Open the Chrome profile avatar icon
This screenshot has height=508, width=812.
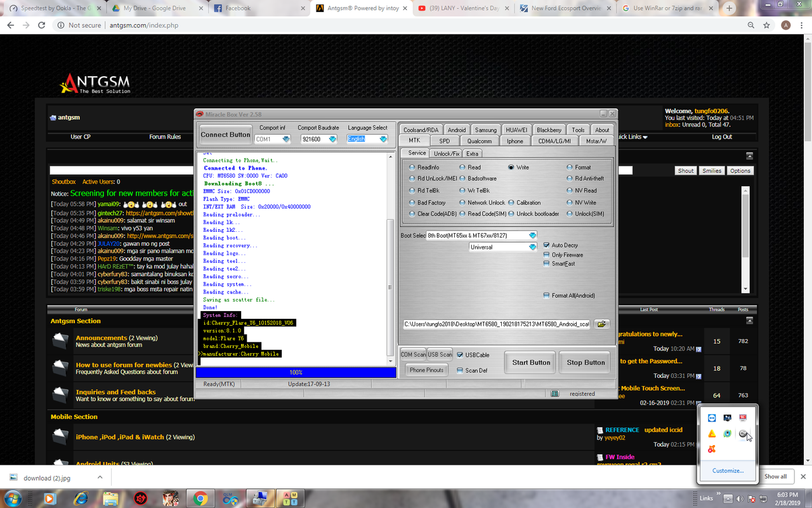pyautogui.click(x=786, y=25)
